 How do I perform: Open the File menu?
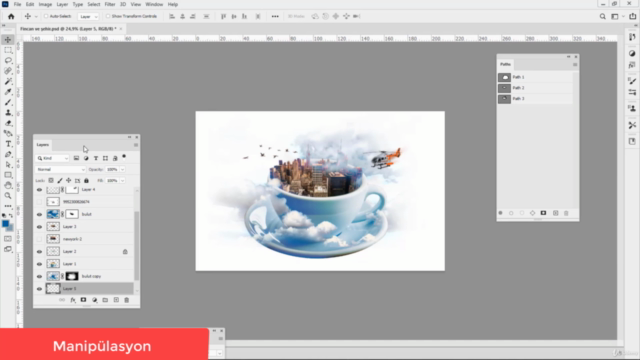coord(17,4)
